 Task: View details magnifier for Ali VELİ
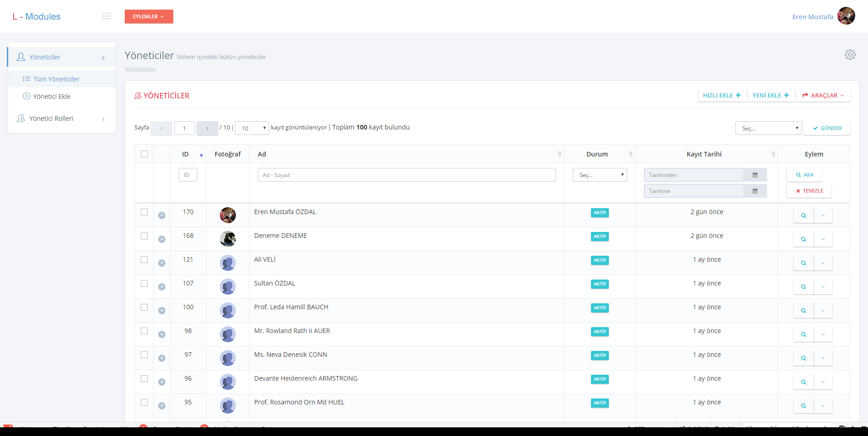click(804, 263)
